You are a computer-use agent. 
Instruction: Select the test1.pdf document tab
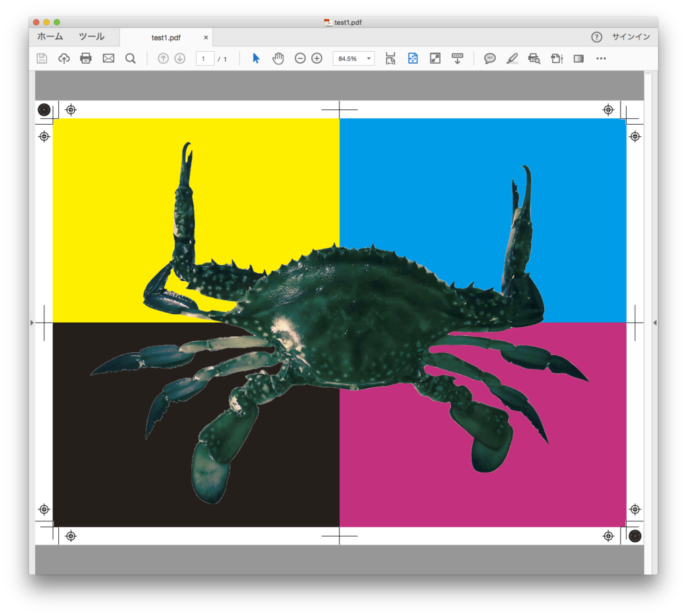coord(166,38)
